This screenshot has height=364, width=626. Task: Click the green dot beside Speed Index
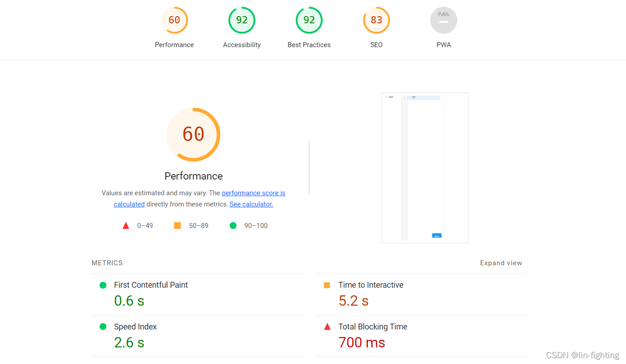point(103,327)
